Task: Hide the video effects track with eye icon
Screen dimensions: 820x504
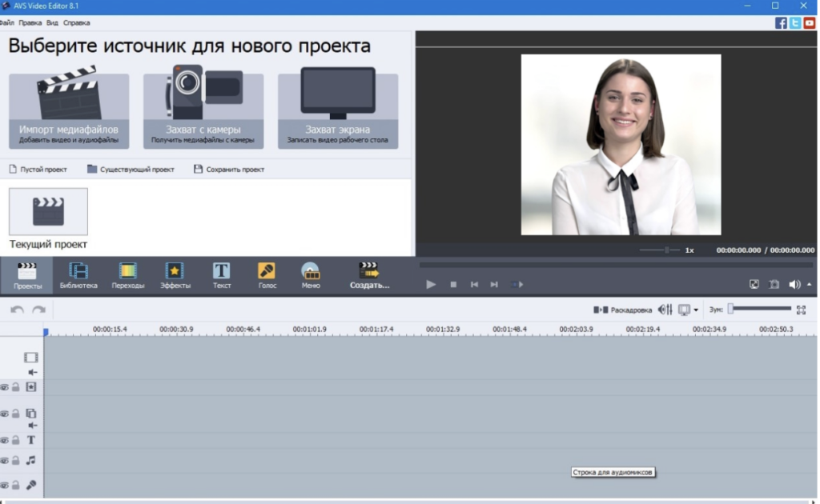Action: pyautogui.click(x=5, y=387)
